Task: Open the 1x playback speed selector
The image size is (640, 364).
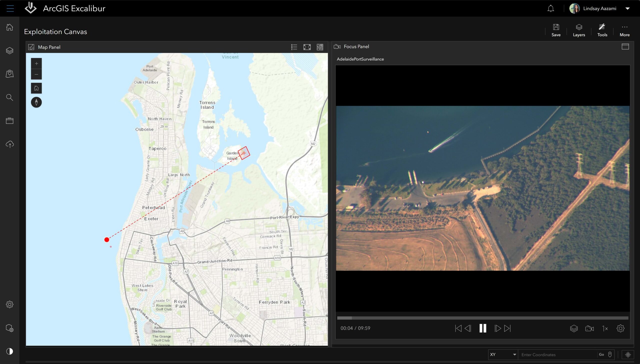Action: 605,329
